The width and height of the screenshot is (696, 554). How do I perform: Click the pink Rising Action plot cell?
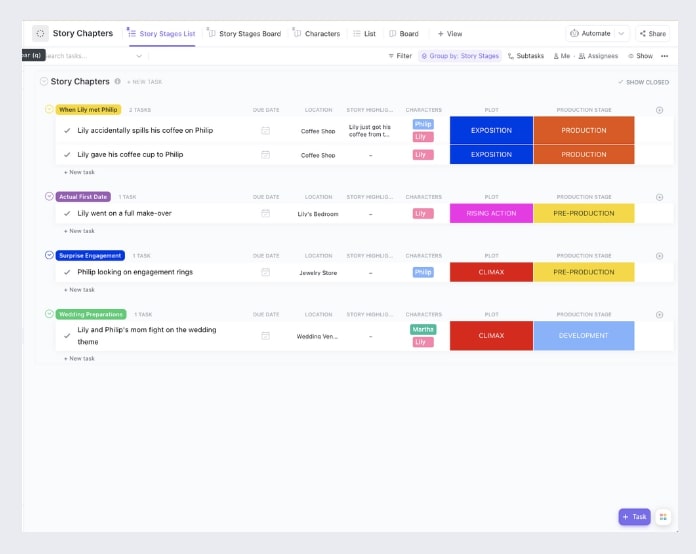point(491,214)
